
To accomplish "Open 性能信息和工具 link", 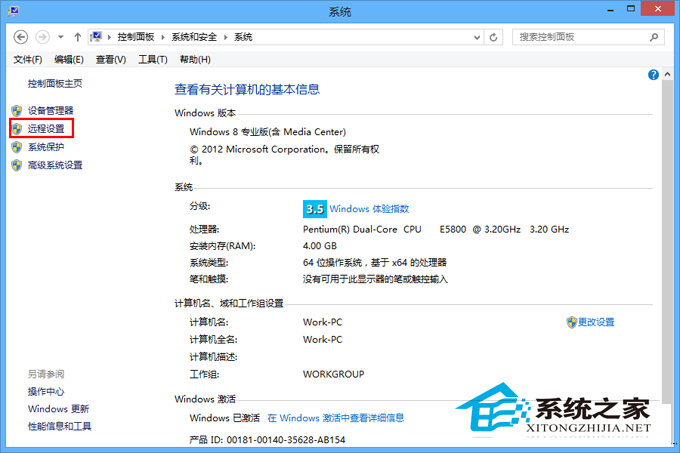I will (59, 426).
